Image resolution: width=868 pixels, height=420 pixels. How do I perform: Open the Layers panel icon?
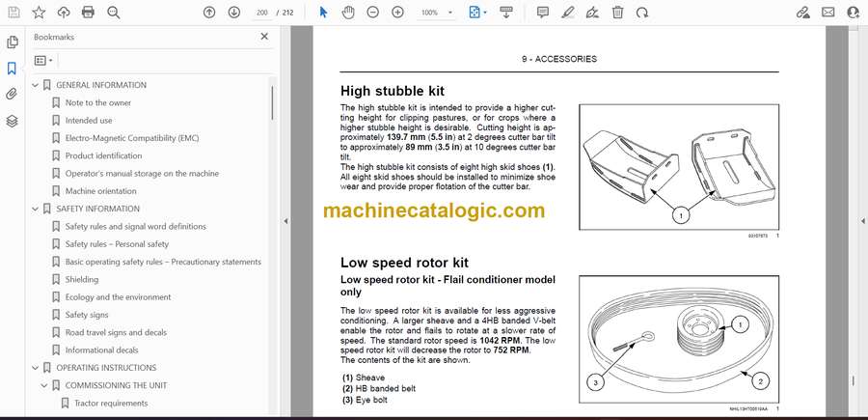click(12, 122)
